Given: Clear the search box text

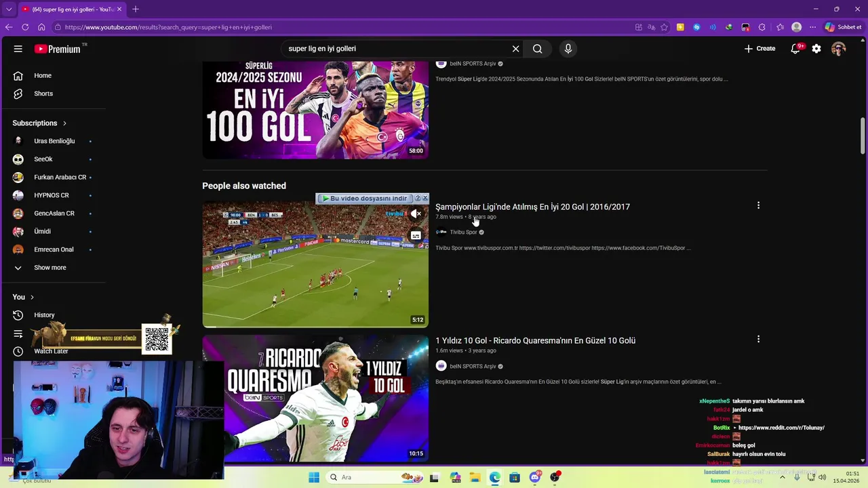Looking at the screenshot, I should (x=515, y=49).
